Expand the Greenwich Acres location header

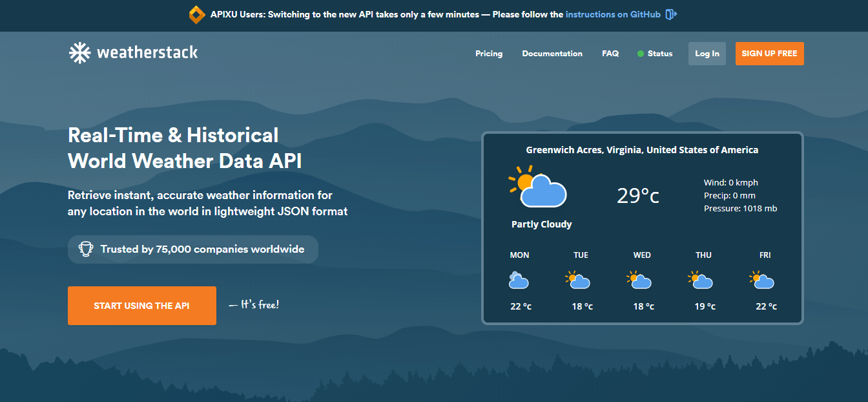(x=643, y=149)
